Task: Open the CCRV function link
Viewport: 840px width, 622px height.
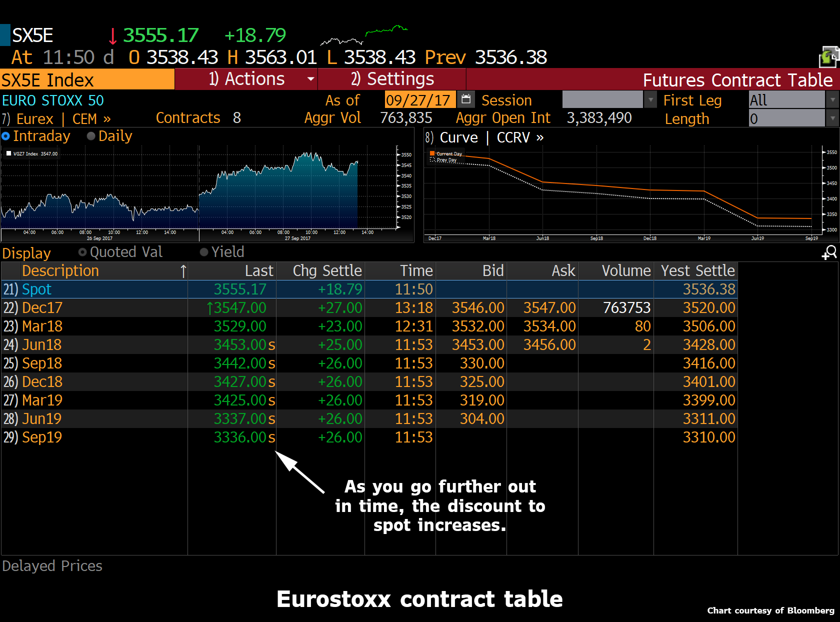Action: pos(520,137)
